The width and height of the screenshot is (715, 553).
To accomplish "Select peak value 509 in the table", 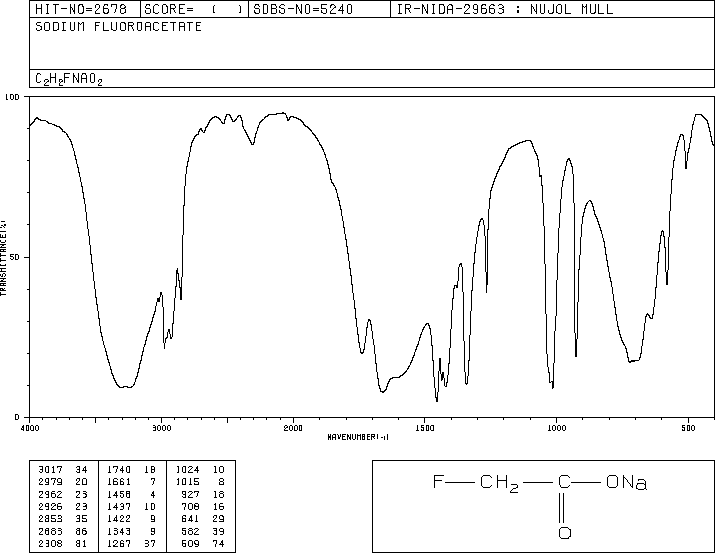I will pos(190,543).
